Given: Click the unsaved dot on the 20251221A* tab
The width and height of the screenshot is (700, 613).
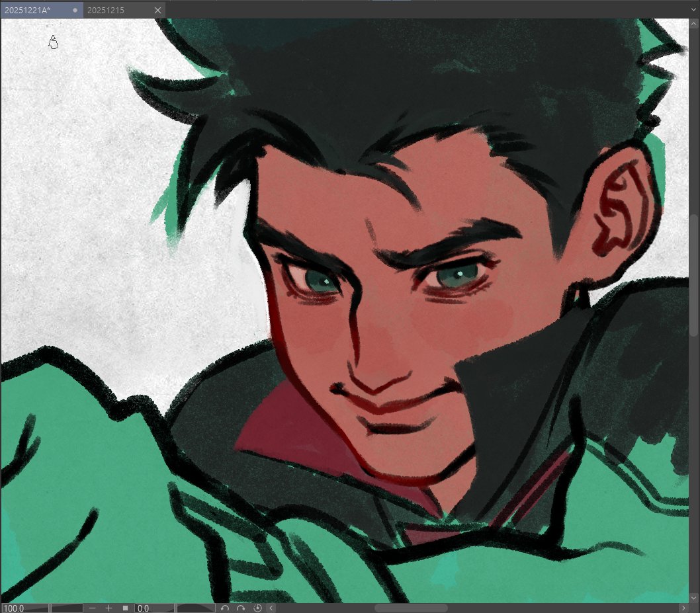Looking at the screenshot, I should 75,10.
